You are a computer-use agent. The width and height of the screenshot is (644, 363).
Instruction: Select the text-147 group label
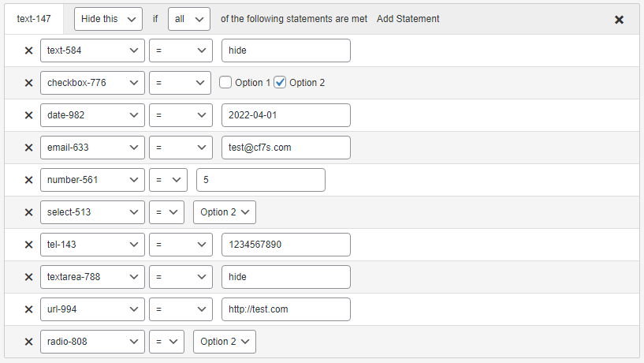click(32, 19)
